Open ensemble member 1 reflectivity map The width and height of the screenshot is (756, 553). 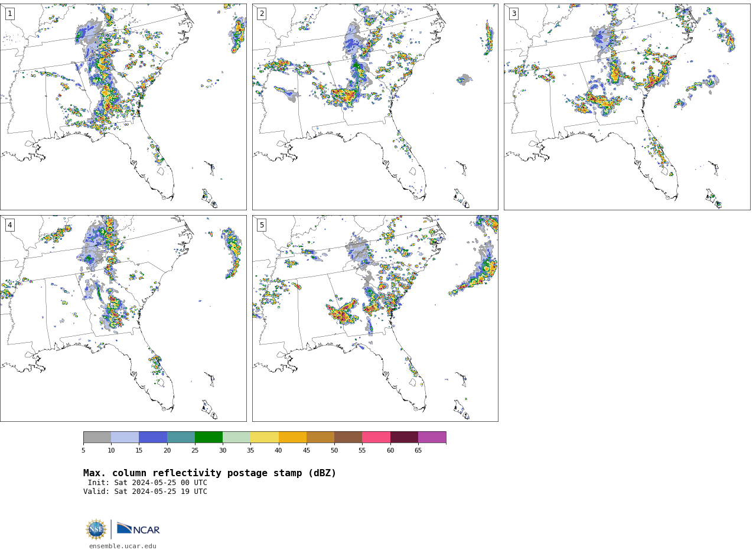123,107
